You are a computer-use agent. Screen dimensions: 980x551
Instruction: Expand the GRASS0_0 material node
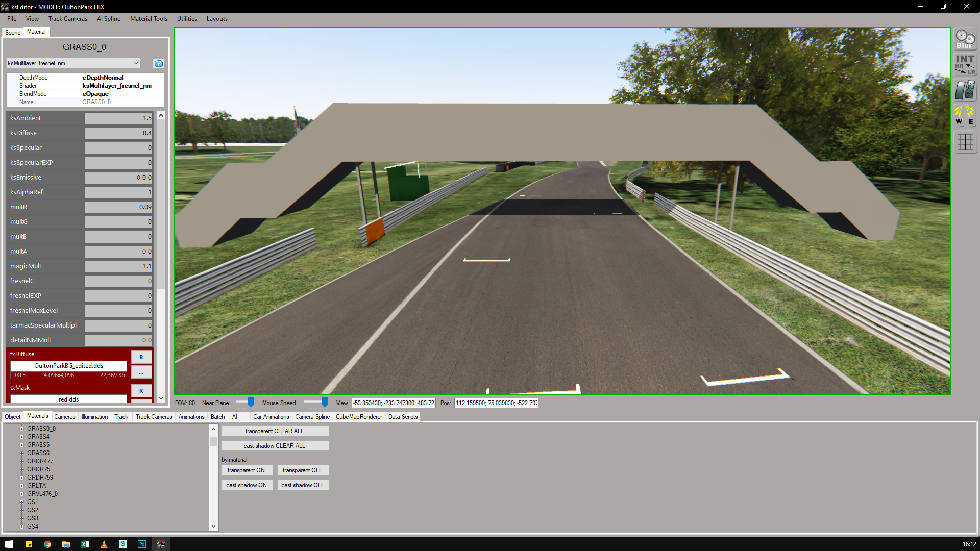click(x=22, y=429)
